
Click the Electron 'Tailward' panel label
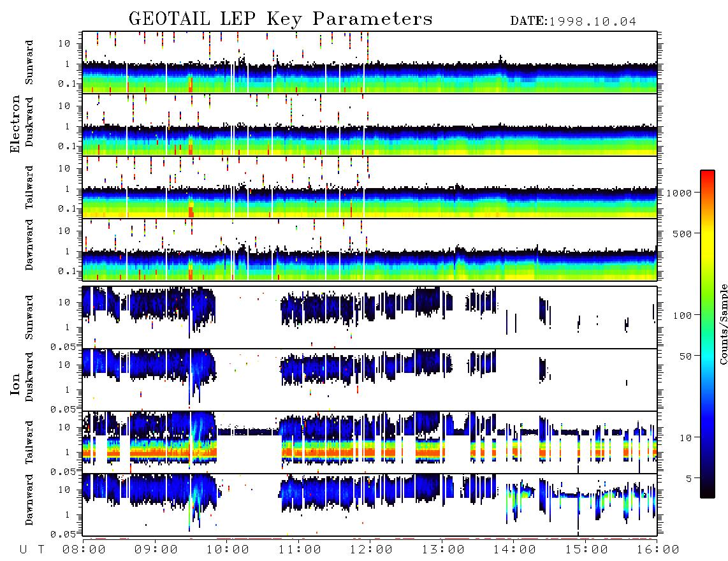29,187
